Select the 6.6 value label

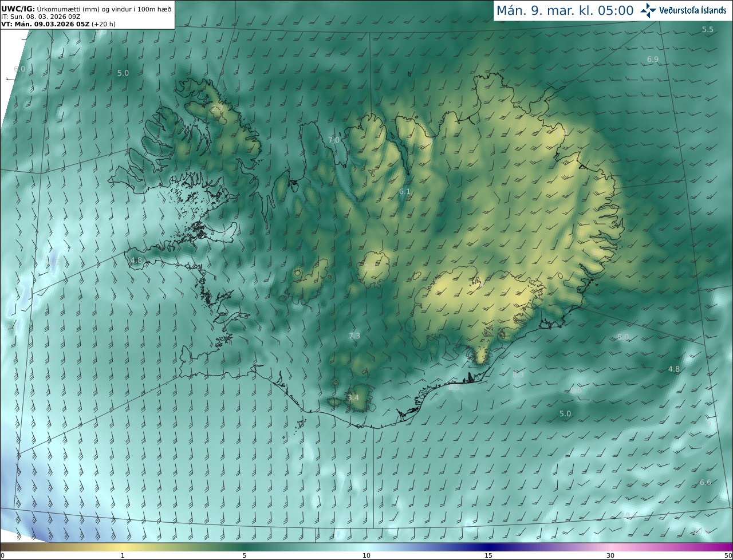706,482
